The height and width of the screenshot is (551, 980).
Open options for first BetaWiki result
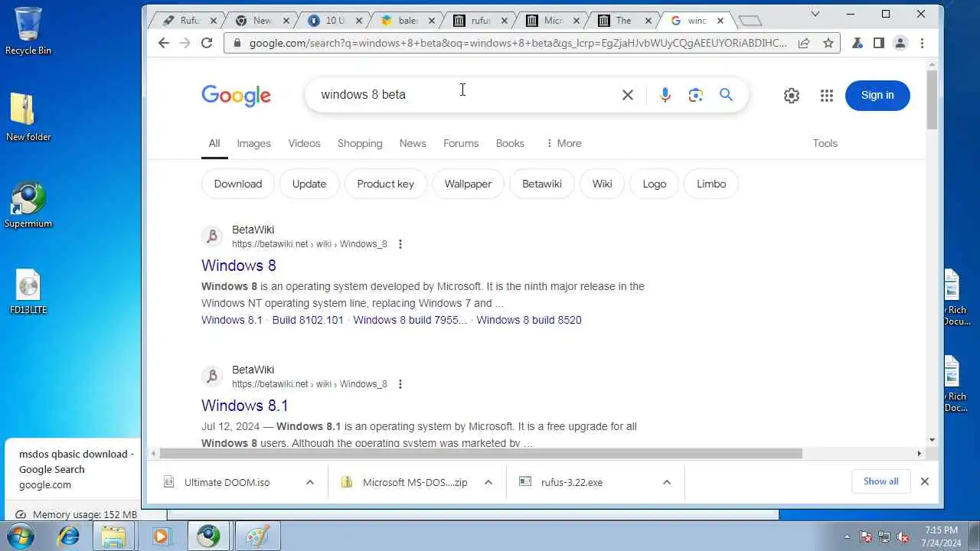400,244
